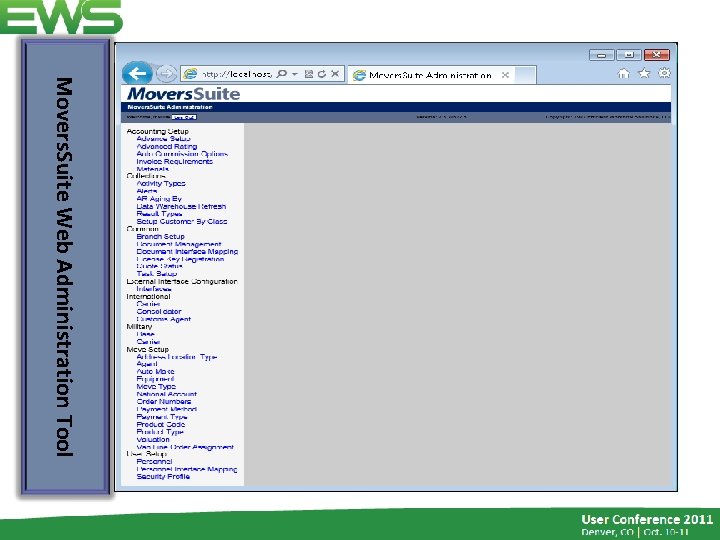
Task: Click the External Interface Configuration heading
Action: coord(182,281)
